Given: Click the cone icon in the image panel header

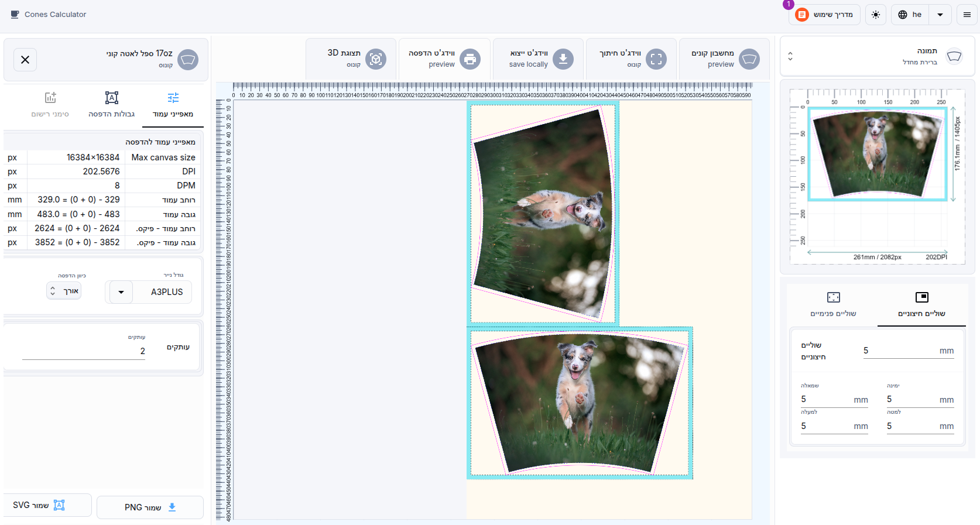Looking at the screenshot, I should [x=954, y=56].
